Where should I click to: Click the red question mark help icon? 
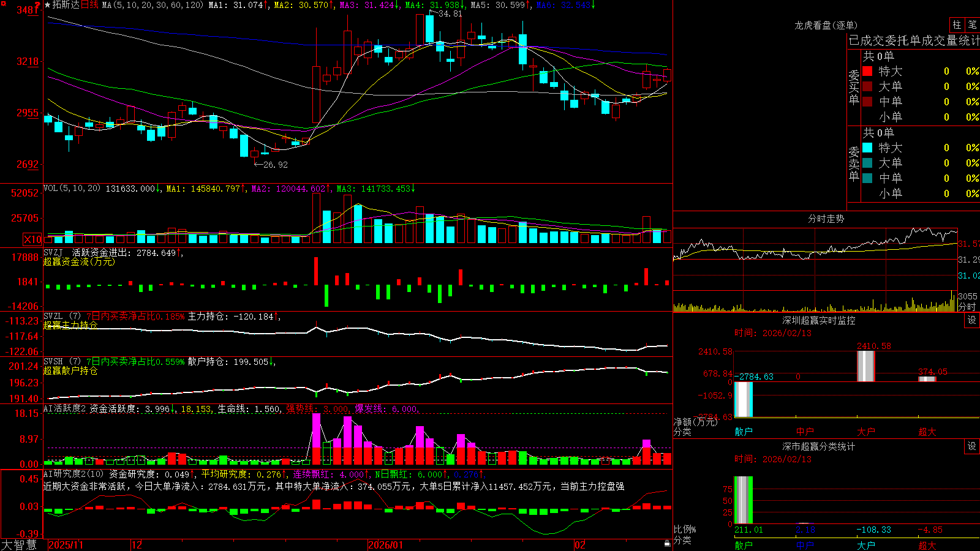coord(38,6)
